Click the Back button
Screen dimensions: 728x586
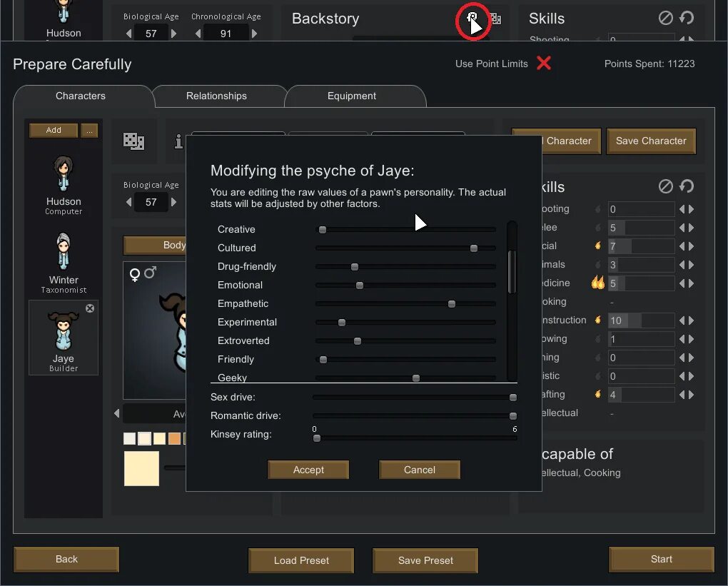pos(66,559)
